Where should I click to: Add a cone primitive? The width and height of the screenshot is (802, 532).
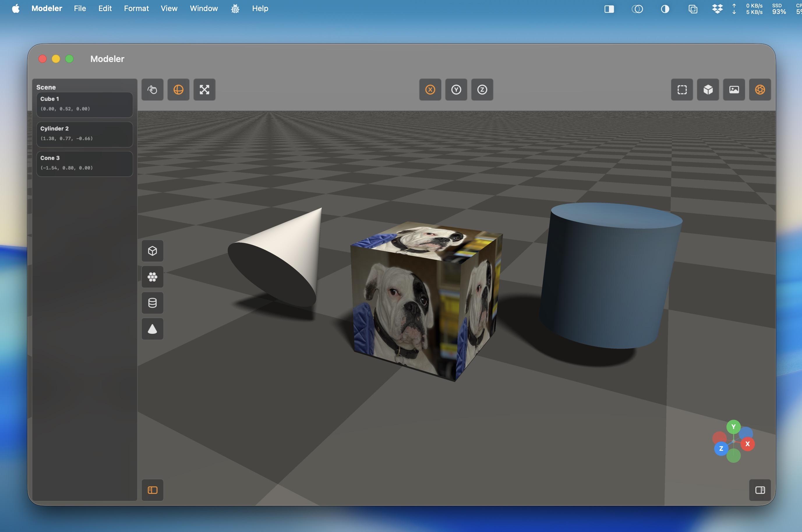[x=152, y=329]
